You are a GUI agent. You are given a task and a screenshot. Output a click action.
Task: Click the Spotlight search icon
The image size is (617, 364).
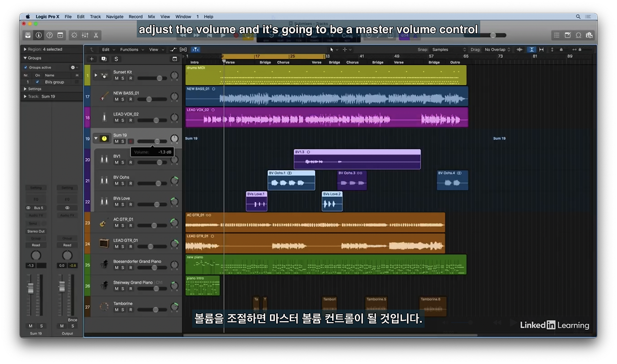[x=578, y=17]
